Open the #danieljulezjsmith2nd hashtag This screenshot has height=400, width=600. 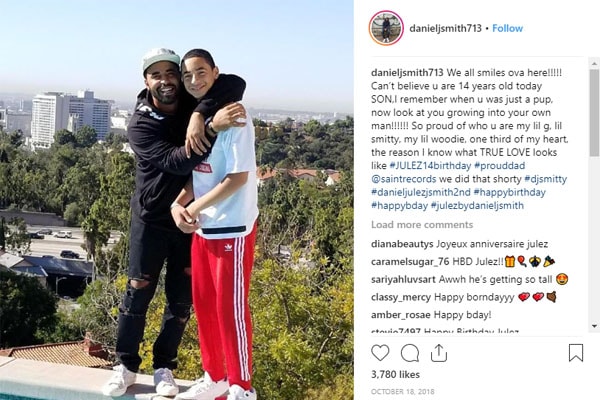pos(421,192)
